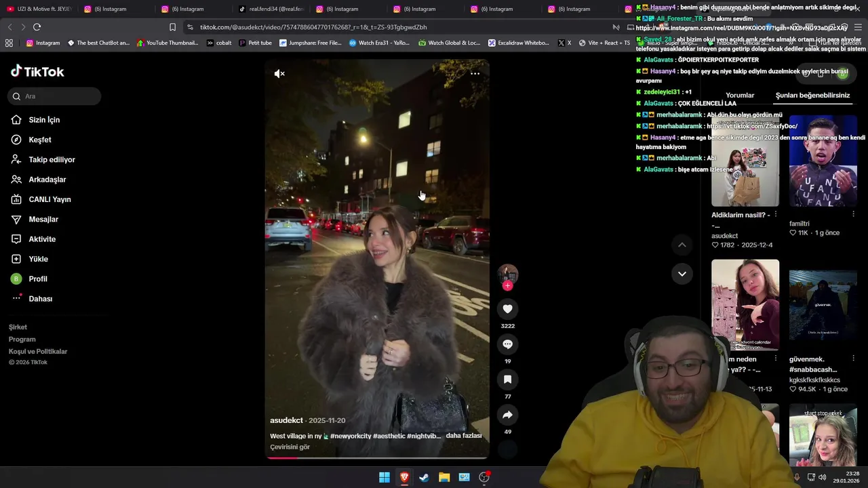Unmute the TikTok video sound
The image size is (868, 488).
[279, 73]
